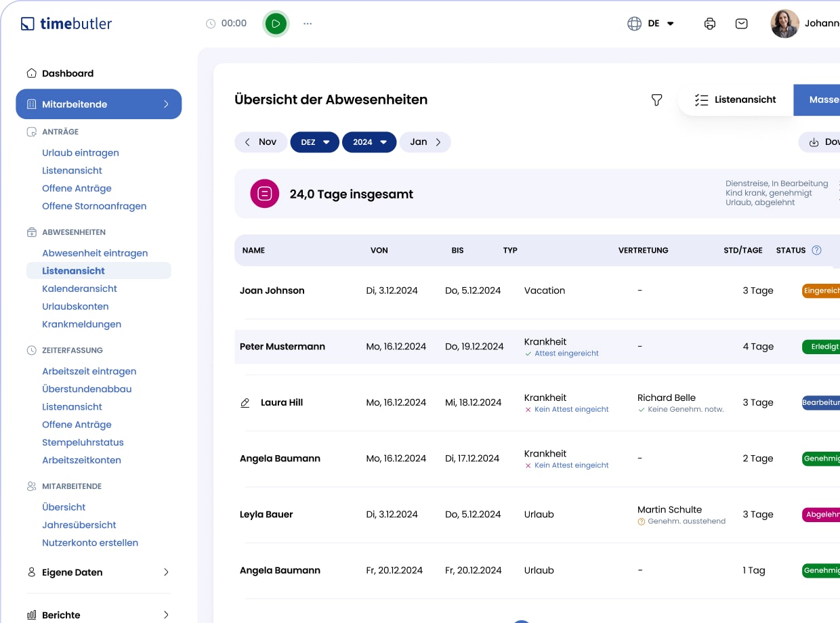Click the status help question mark icon
The width and height of the screenshot is (840, 623).
(816, 251)
